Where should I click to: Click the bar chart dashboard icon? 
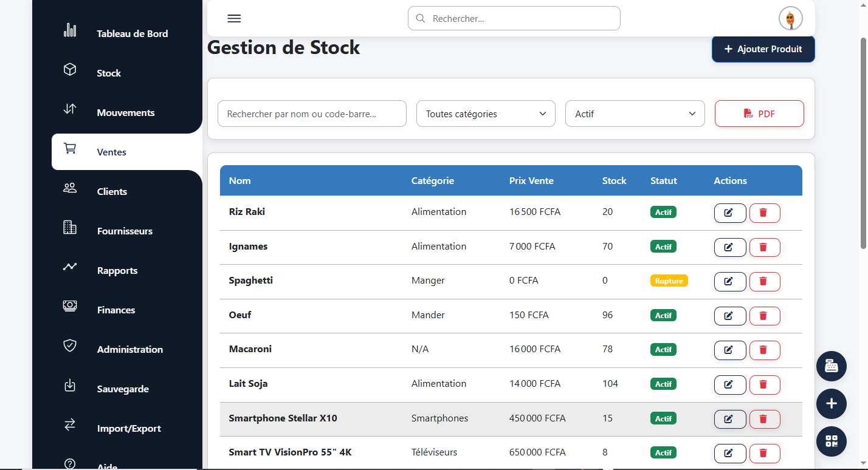(70, 30)
